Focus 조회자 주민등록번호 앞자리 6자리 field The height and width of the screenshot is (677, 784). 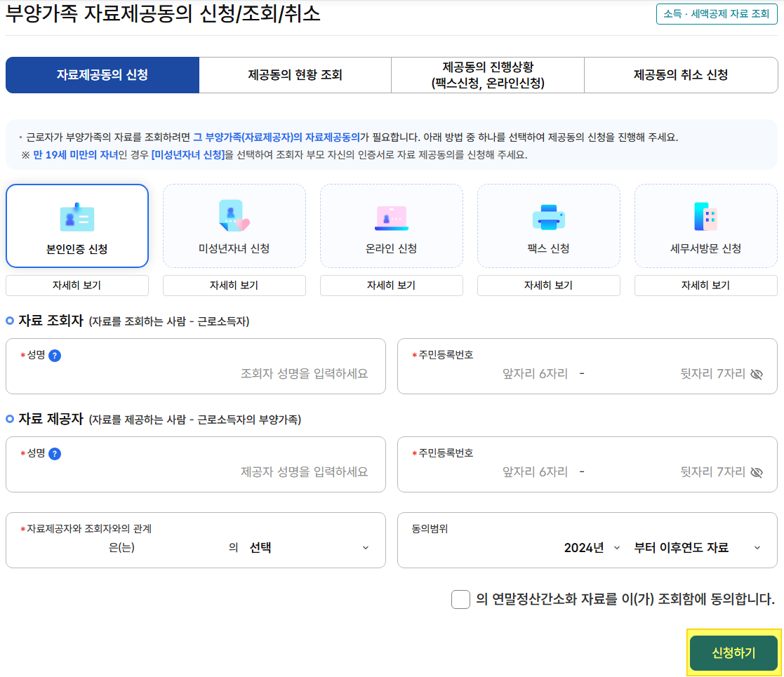(x=535, y=374)
